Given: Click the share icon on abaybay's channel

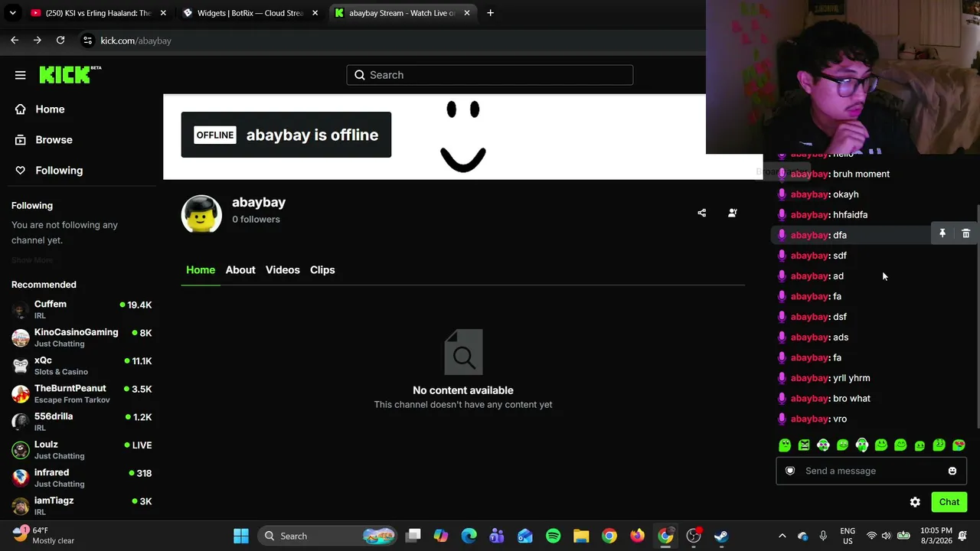Looking at the screenshot, I should 702,213.
